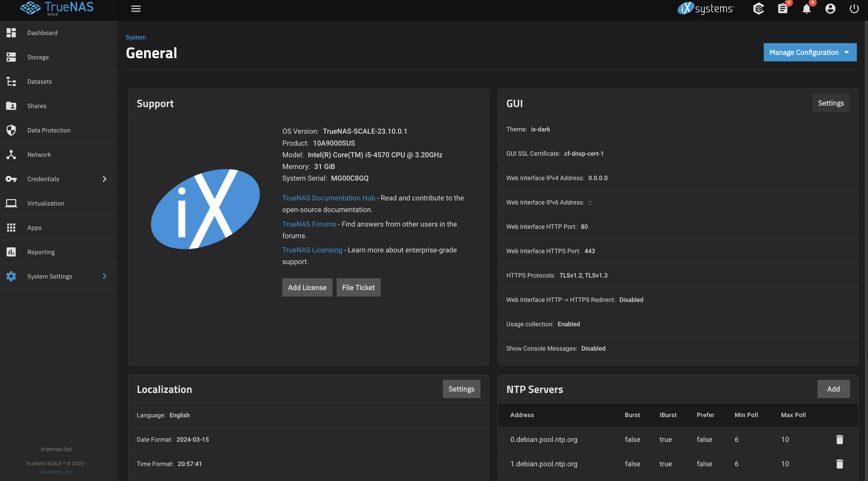
Task: Click the System breadcrumb link
Action: (136, 37)
